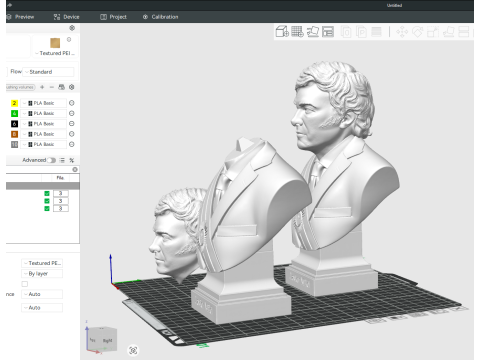Open the Flow Standard dropdown
Viewport: 480px width, 360px height.
click(48, 72)
